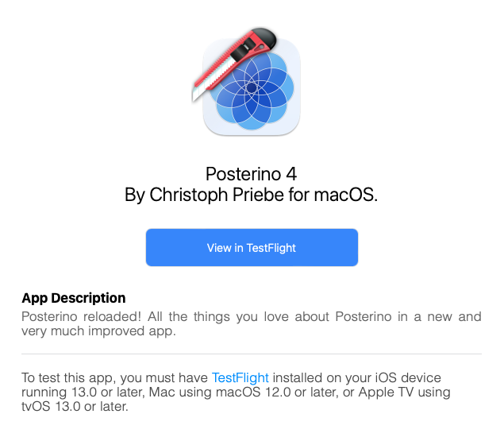This screenshot has height=437, width=504.
Task: Click the "Posterino reloaded!" description line
Action: coord(81,317)
